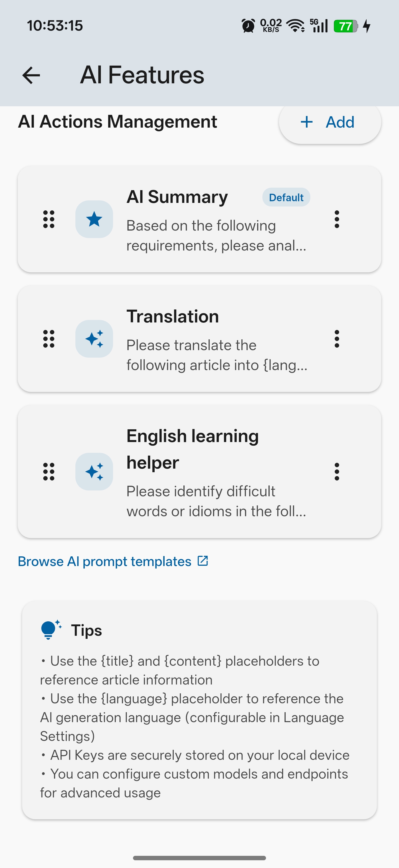
Task: Open English learning helper three-dot menu
Action: 337,471
